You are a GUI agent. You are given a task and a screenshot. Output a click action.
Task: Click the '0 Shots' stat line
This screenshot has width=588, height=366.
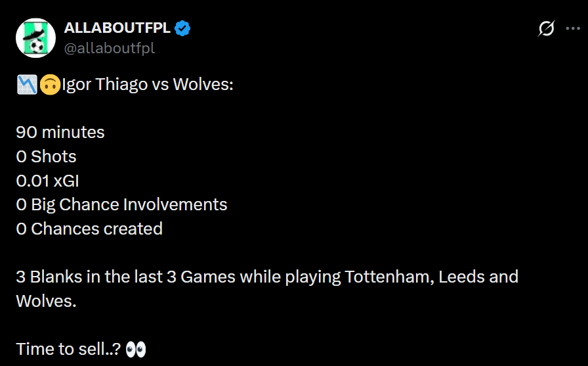click(46, 156)
